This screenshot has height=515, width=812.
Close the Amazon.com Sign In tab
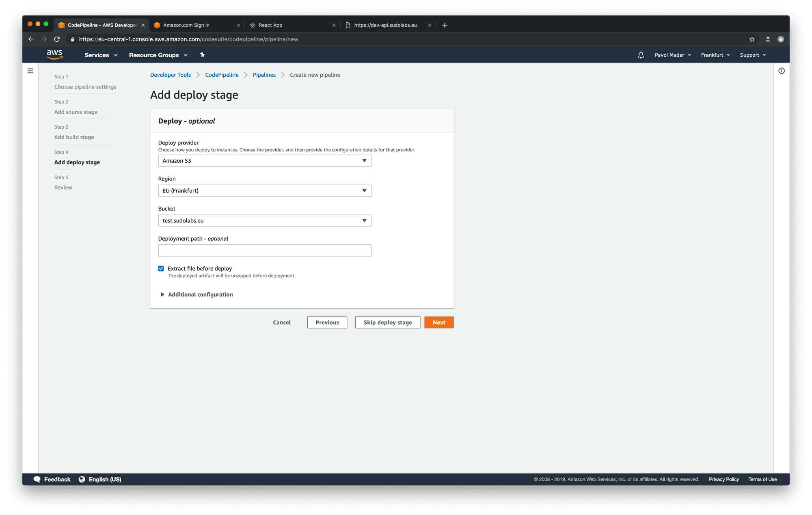click(x=238, y=25)
